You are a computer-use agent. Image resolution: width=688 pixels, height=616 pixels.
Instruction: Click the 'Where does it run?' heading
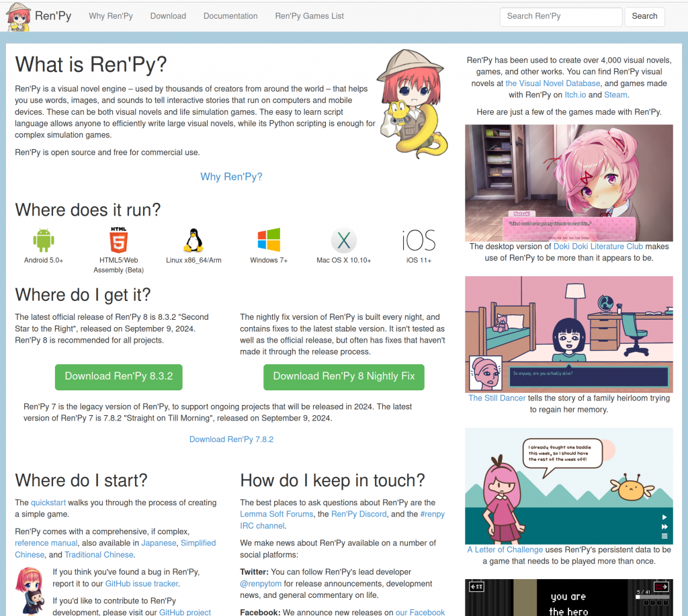tap(88, 210)
